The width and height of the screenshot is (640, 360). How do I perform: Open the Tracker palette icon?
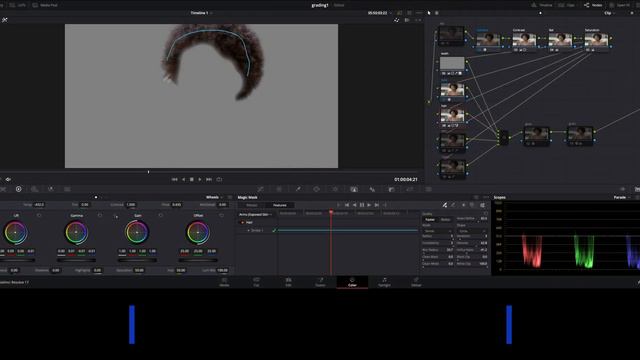tap(335, 189)
